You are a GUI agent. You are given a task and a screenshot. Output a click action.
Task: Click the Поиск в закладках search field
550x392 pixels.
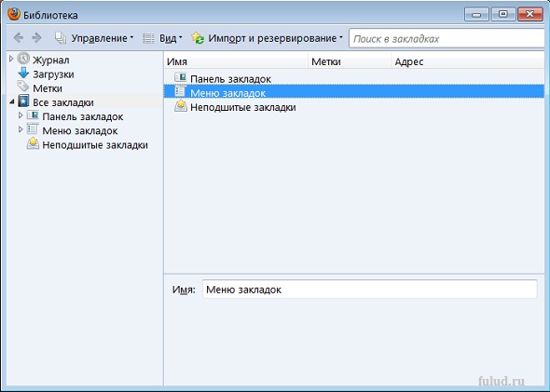(447, 38)
